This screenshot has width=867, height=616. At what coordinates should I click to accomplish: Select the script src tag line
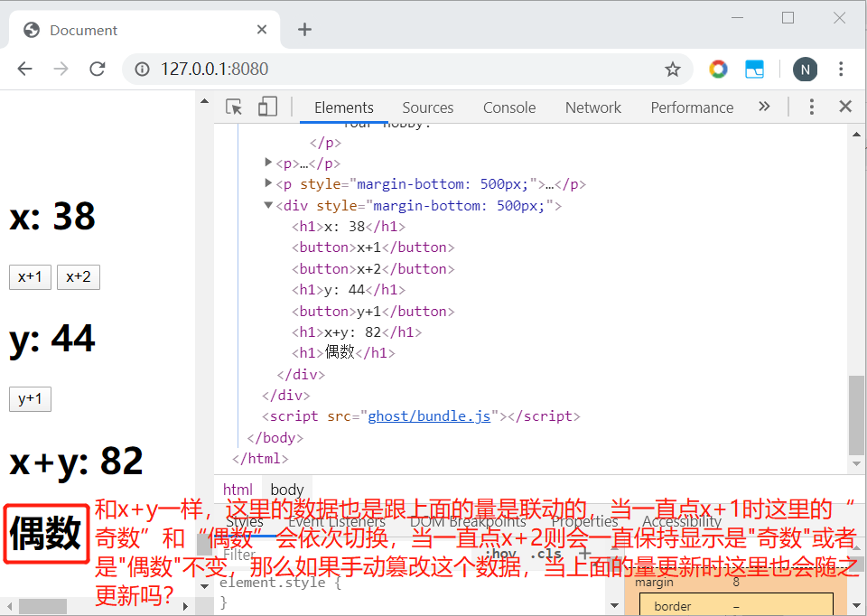[422, 416]
